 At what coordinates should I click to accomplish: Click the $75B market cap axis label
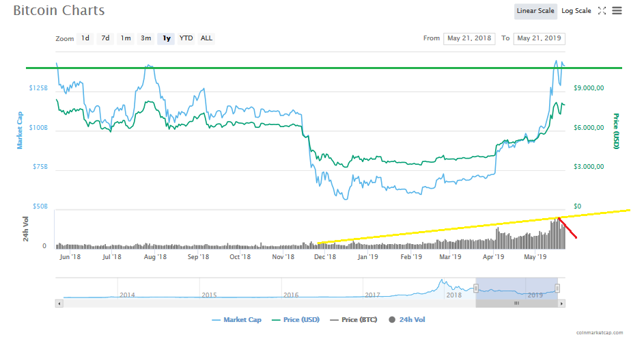pyautogui.click(x=40, y=167)
